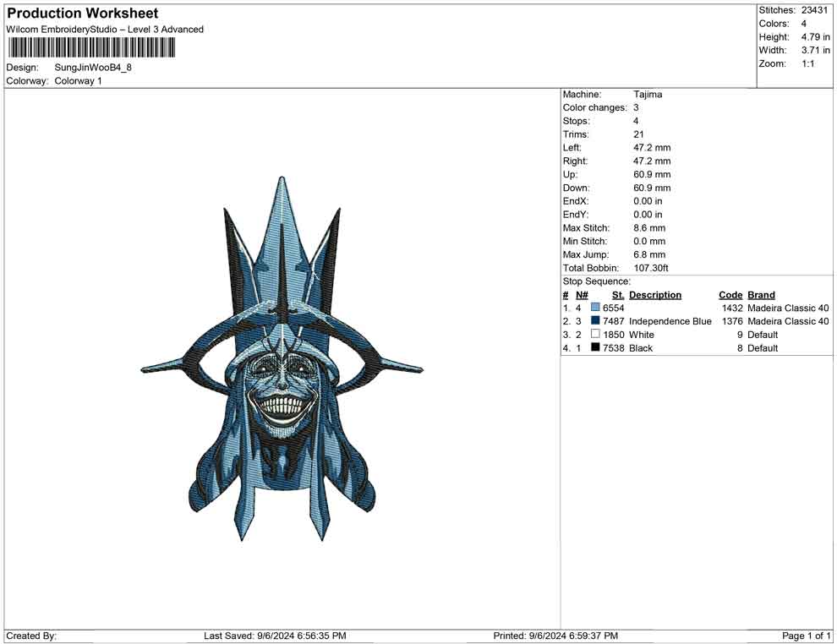Viewport: 837px width, 644px height.
Task: Click the 'Brand' column header
Action: pos(761,294)
